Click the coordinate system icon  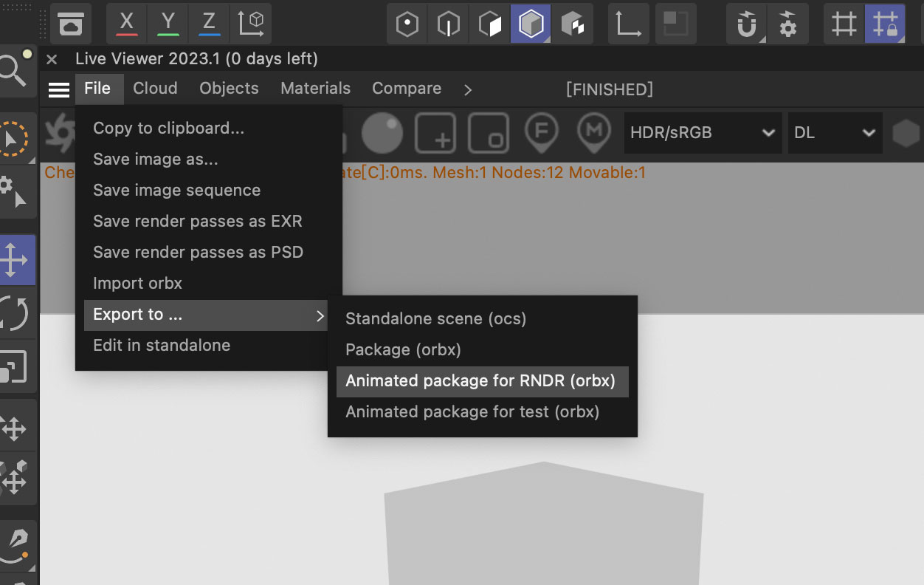coord(251,24)
